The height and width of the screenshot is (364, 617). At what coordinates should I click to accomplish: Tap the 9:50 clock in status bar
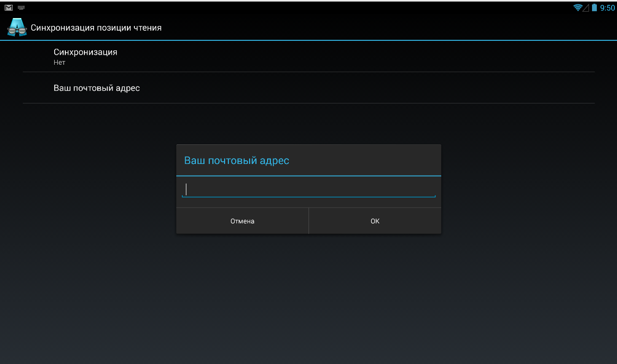coord(607,8)
